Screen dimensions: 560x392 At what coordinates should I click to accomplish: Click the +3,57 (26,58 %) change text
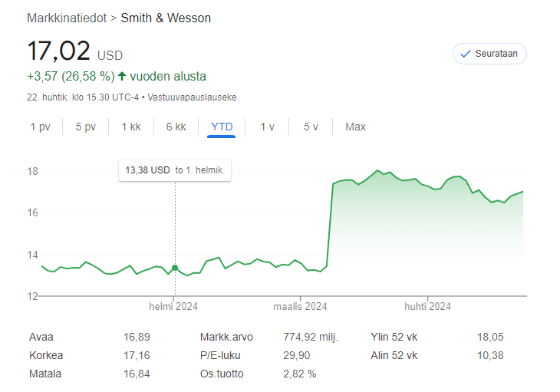(x=71, y=77)
